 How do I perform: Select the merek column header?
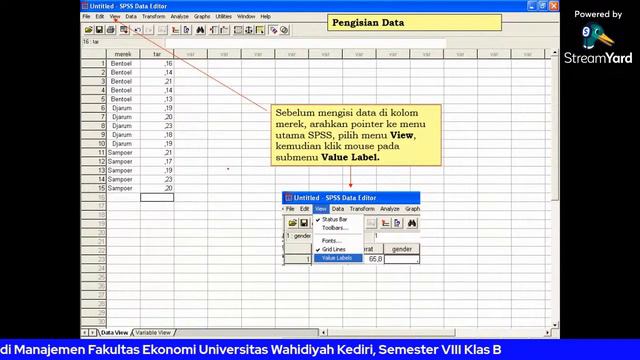(x=123, y=54)
